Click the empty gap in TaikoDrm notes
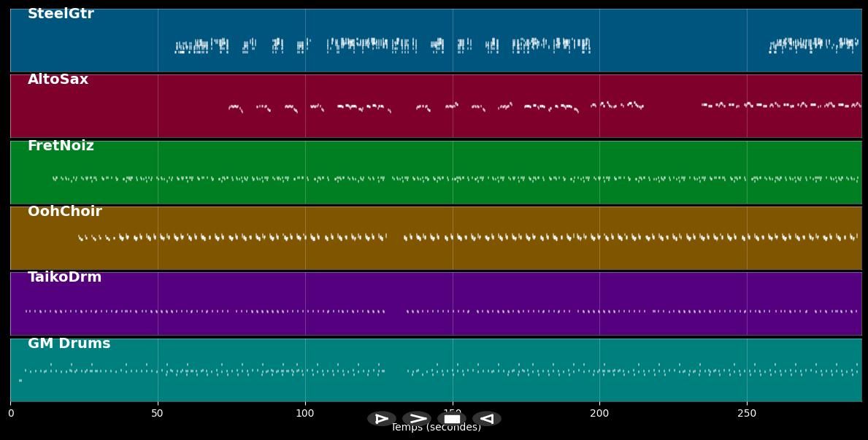 pos(396,312)
